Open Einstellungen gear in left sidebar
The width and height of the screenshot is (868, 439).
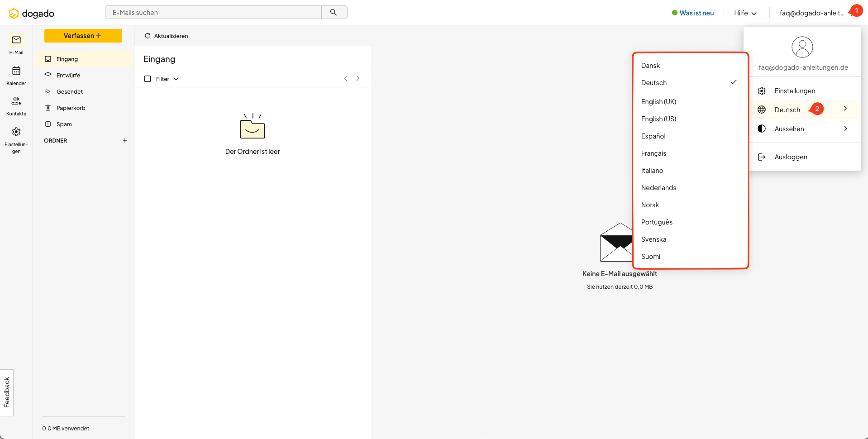(16, 132)
